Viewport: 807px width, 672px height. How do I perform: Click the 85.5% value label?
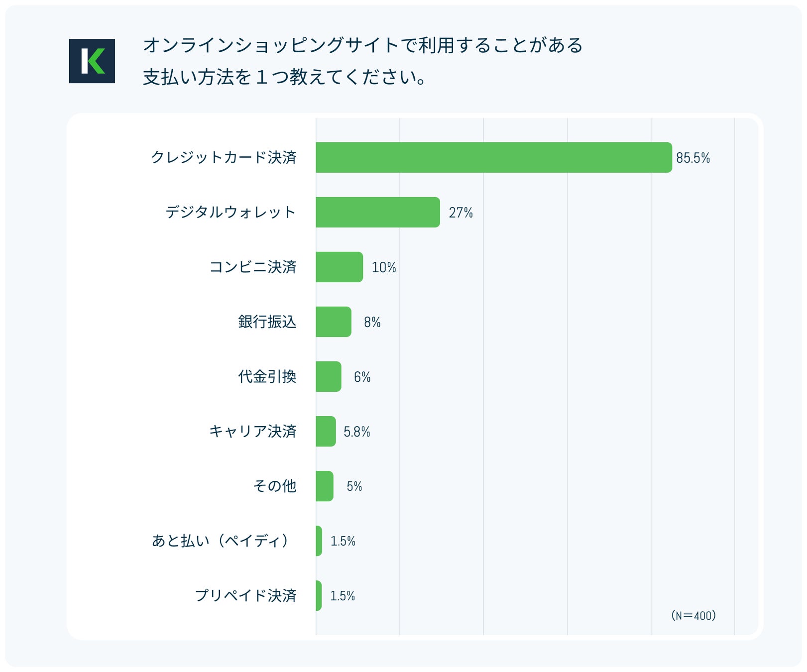pos(692,158)
